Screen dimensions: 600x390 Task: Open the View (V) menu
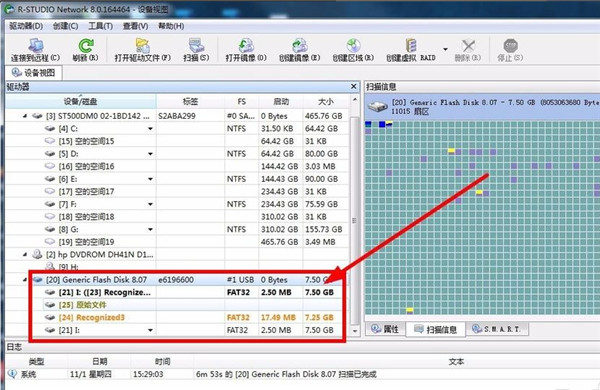click(135, 26)
